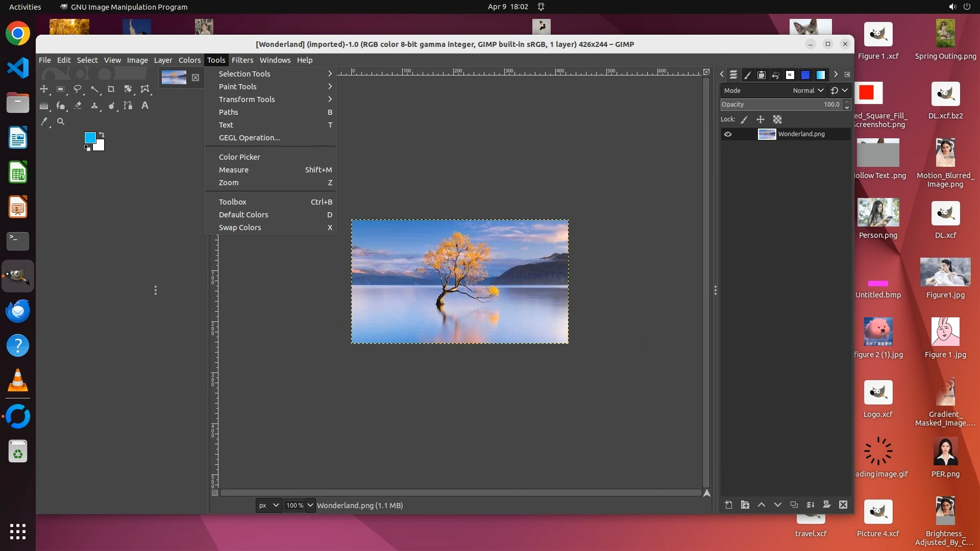Viewport: 980px width, 551px height.
Task: Select the Crop tool in toolbox
Action: pyautogui.click(x=111, y=89)
